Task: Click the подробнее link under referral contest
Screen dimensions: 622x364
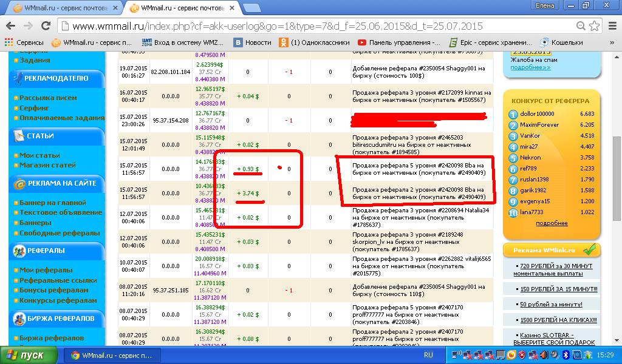Action: 551,223
